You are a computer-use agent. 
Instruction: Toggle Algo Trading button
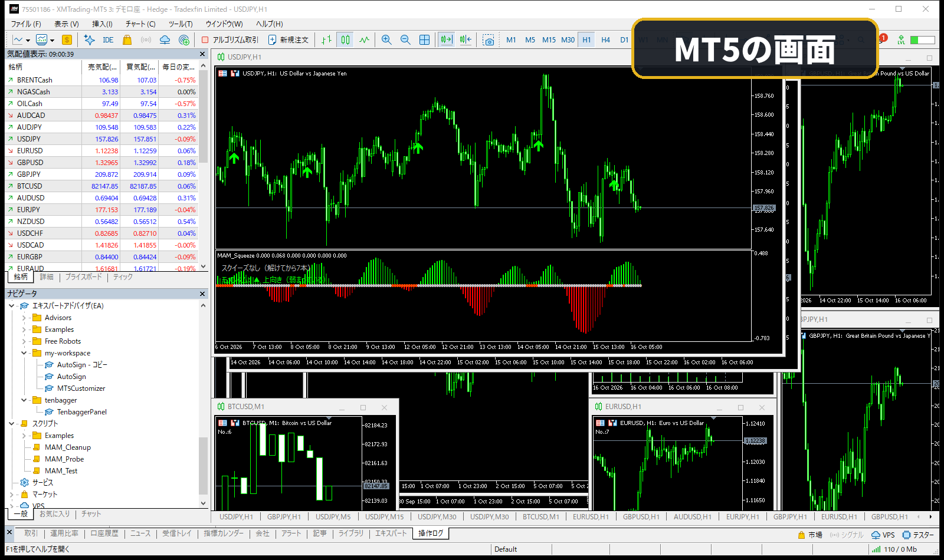[x=230, y=40]
